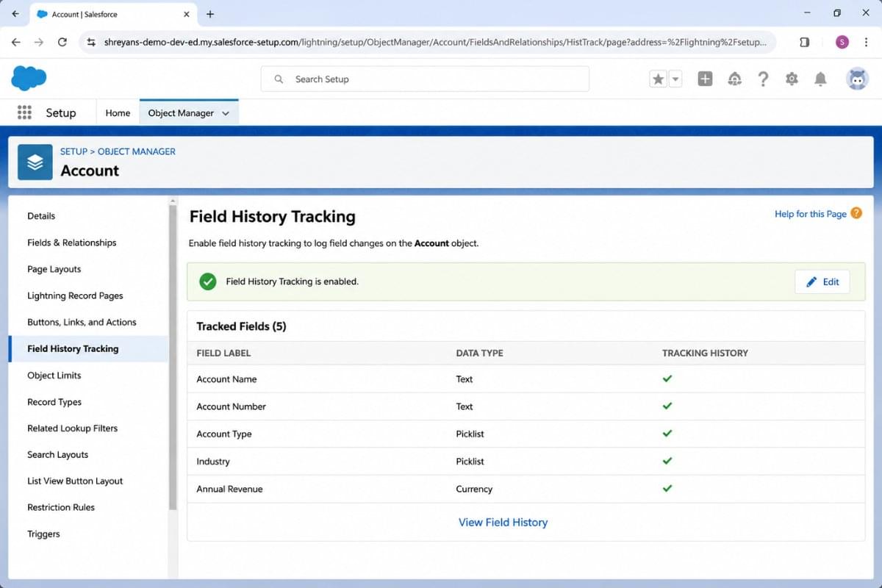
Task: Open List View Button Layout
Action: pos(75,481)
